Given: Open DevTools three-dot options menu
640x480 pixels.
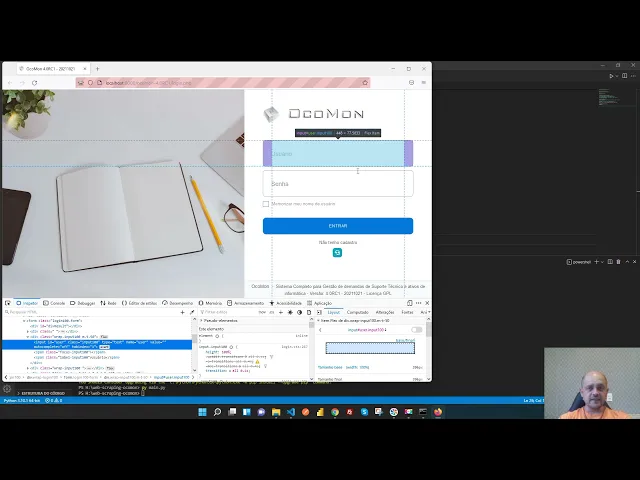Looking at the screenshot, I should [x=418, y=303].
